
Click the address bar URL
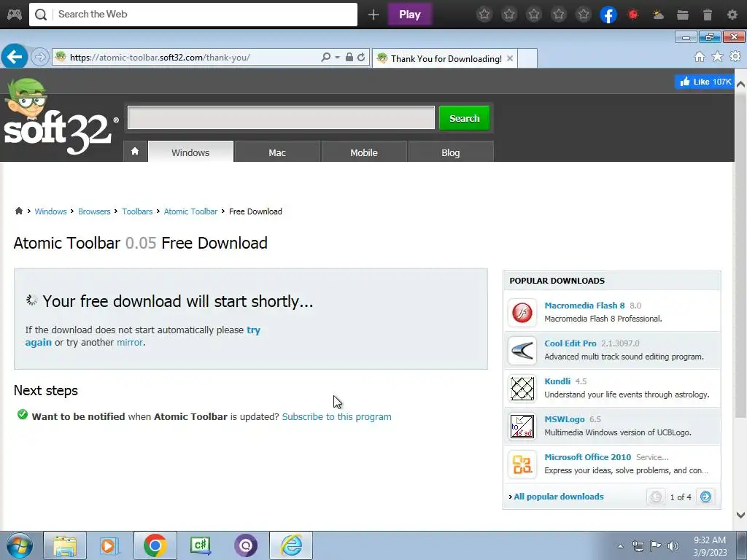coord(160,58)
